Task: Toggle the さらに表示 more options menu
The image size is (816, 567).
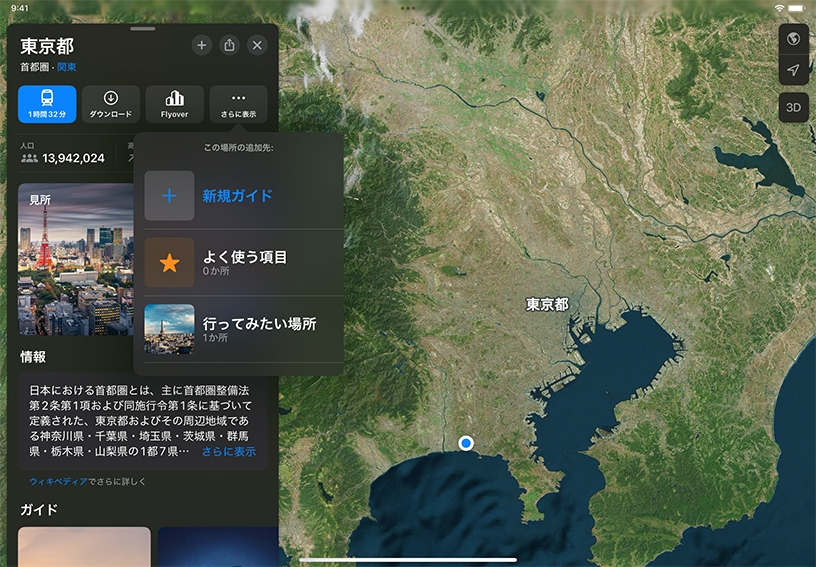Action: click(238, 104)
